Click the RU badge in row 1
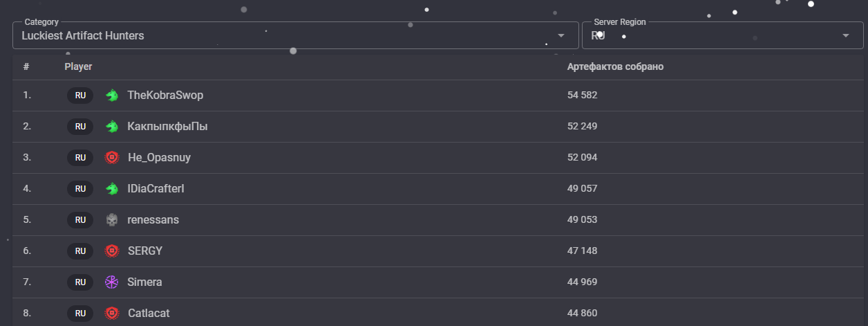 point(80,96)
